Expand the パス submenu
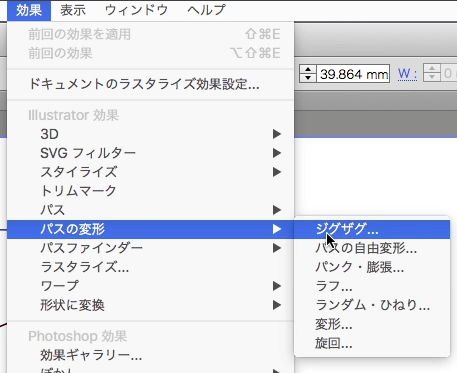 [150, 210]
